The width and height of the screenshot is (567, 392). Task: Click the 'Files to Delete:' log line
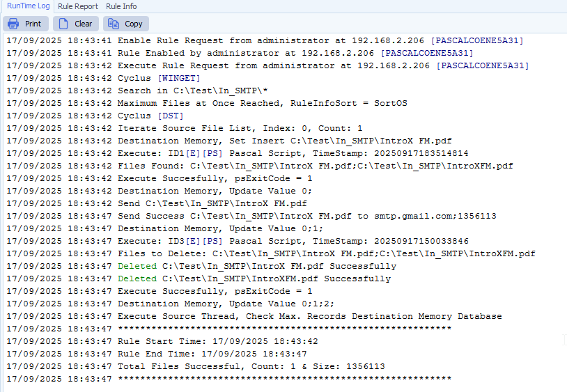pyautogui.click(x=271, y=253)
